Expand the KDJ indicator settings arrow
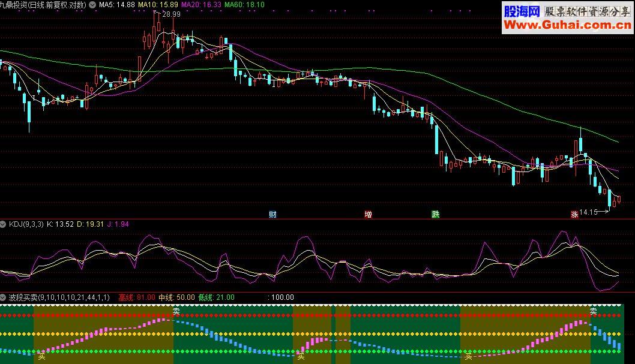The width and height of the screenshot is (635, 364). point(3,224)
